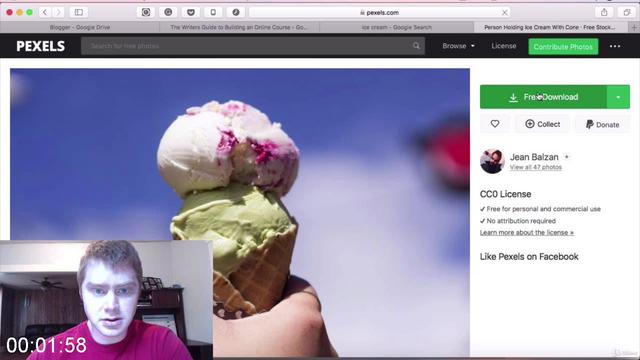Go back with Safari back arrow
The image size is (640, 360).
point(45,12)
